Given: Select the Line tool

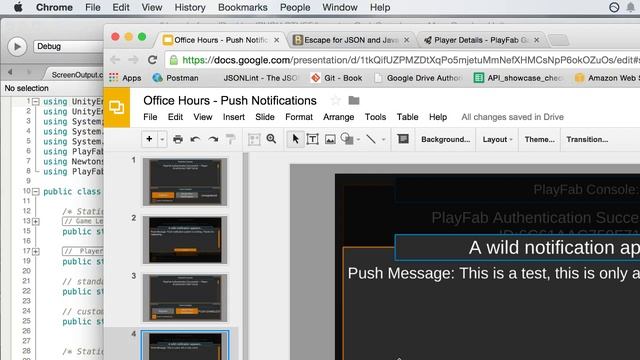Looking at the screenshot, I should click(371, 139).
